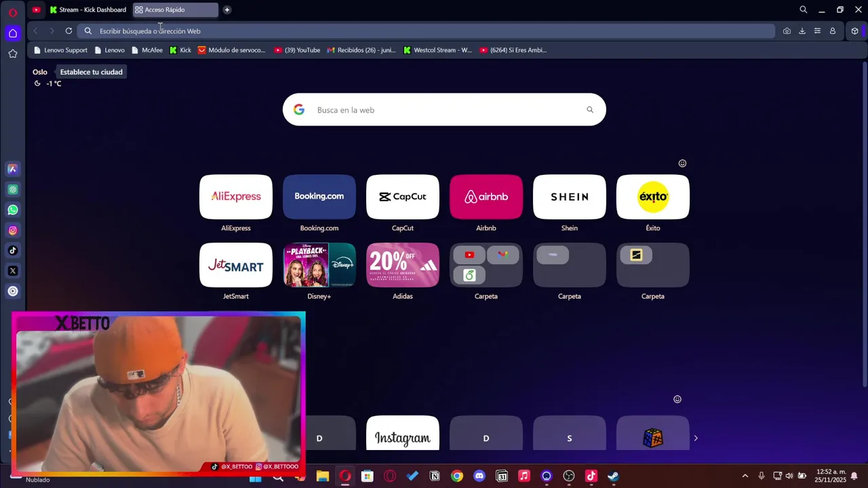Viewport: 868px width, 488px height.
Task: Click the search magnifier in Google box
Action: pyautogui.click(x=590, y=110)
